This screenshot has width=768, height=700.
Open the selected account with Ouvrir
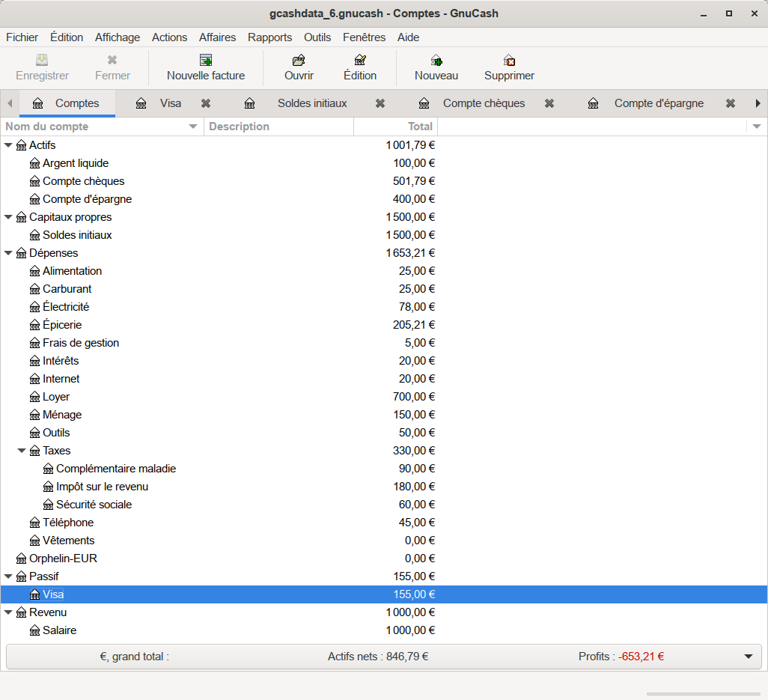click(x=299, y=61)
